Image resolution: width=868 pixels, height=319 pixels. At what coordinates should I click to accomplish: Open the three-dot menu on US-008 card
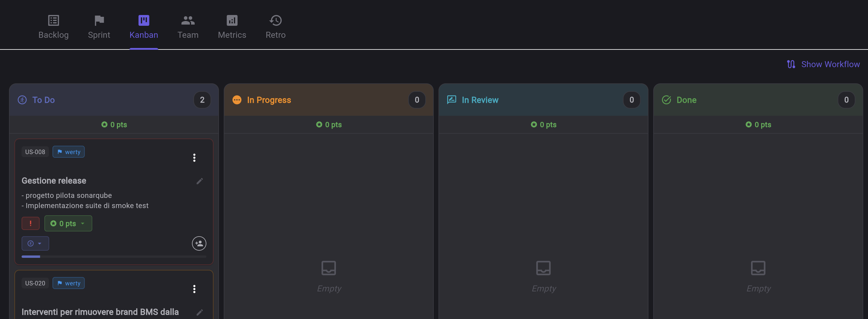pos(194,158)
